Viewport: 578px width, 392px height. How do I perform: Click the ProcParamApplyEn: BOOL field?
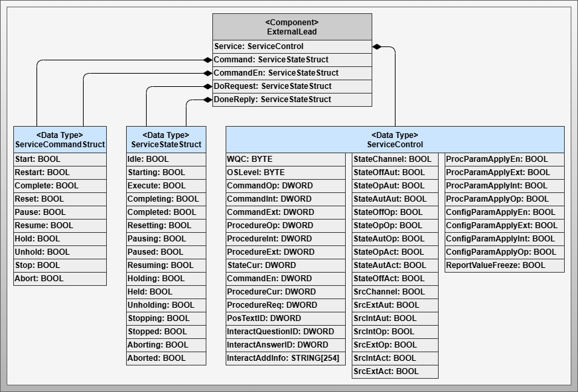tap(504, 159)
